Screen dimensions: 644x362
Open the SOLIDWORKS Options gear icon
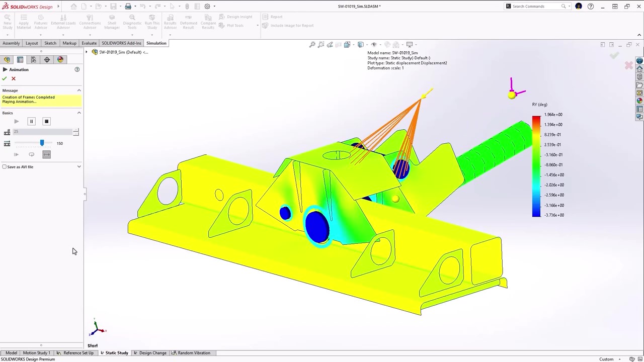click(x=207, y=6)
